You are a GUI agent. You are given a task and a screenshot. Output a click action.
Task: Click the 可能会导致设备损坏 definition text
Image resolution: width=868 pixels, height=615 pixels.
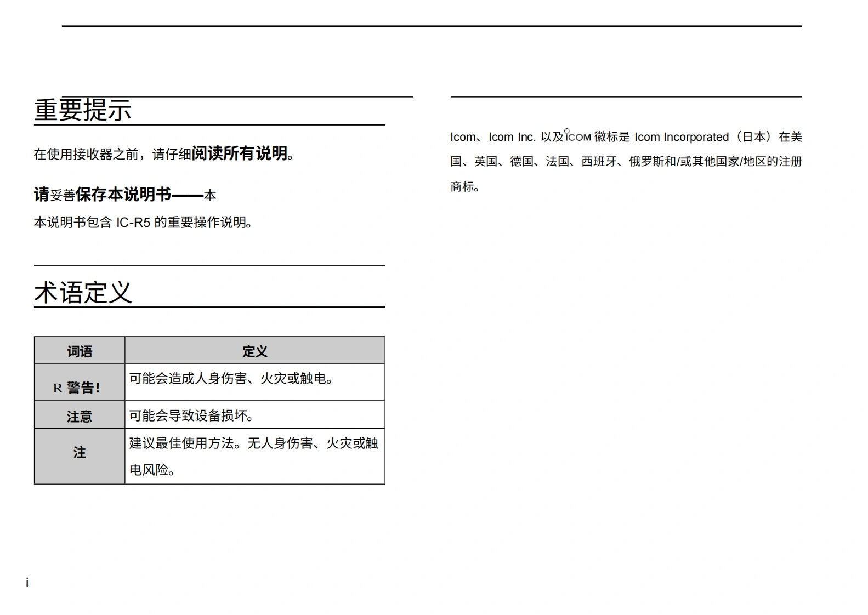coord(191,416)
